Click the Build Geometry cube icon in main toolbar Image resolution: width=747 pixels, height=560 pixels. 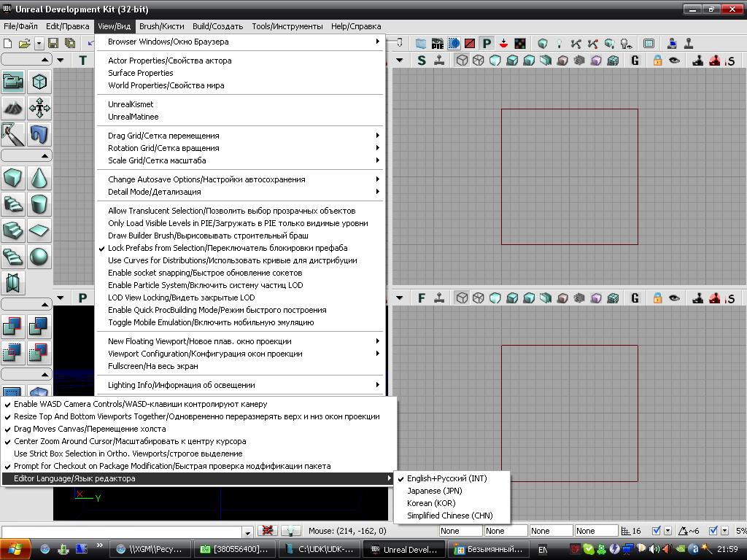coord(543,44)
